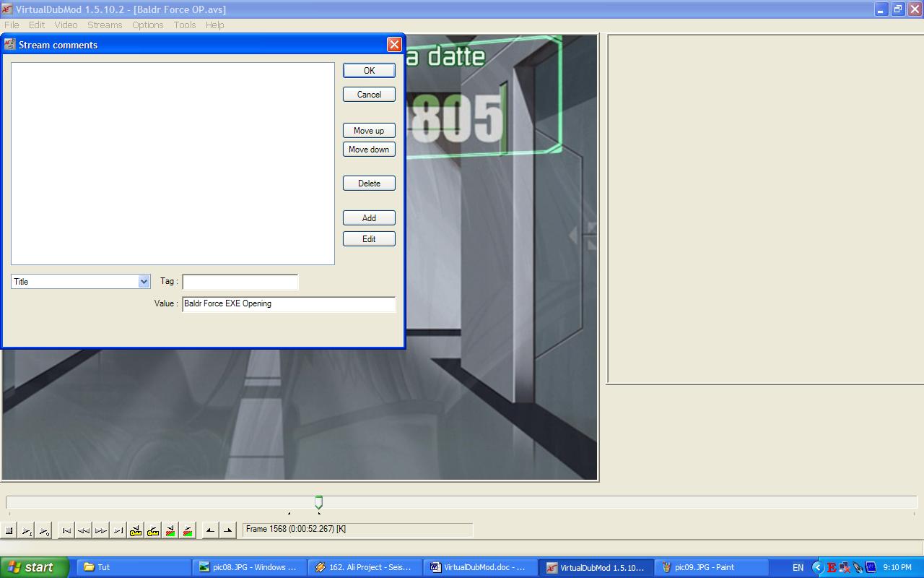Cancel the Stream comments dialog
Viewport: 924px width, 578px height.
[369, 95]
